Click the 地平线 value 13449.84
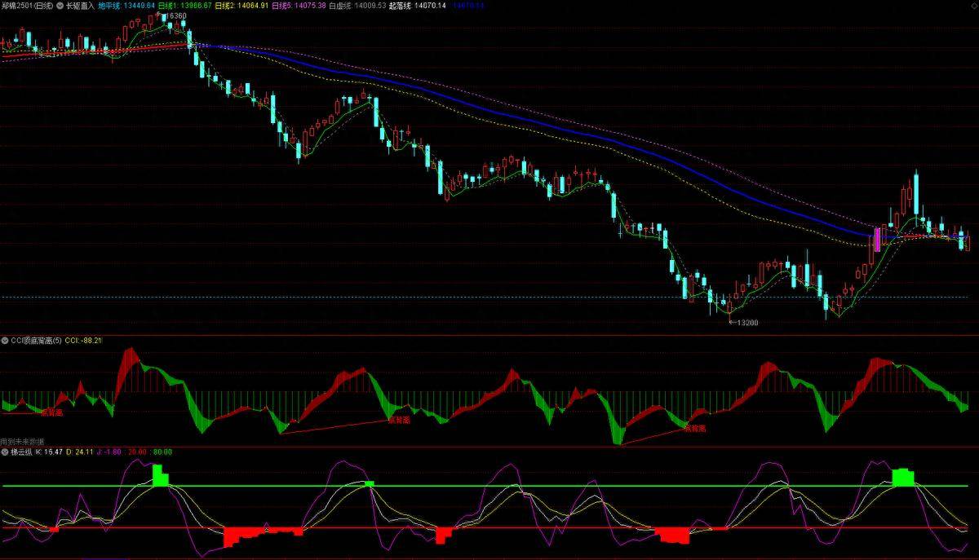The image size is (979, 560). pyautogui.click(x=140, y=5)
